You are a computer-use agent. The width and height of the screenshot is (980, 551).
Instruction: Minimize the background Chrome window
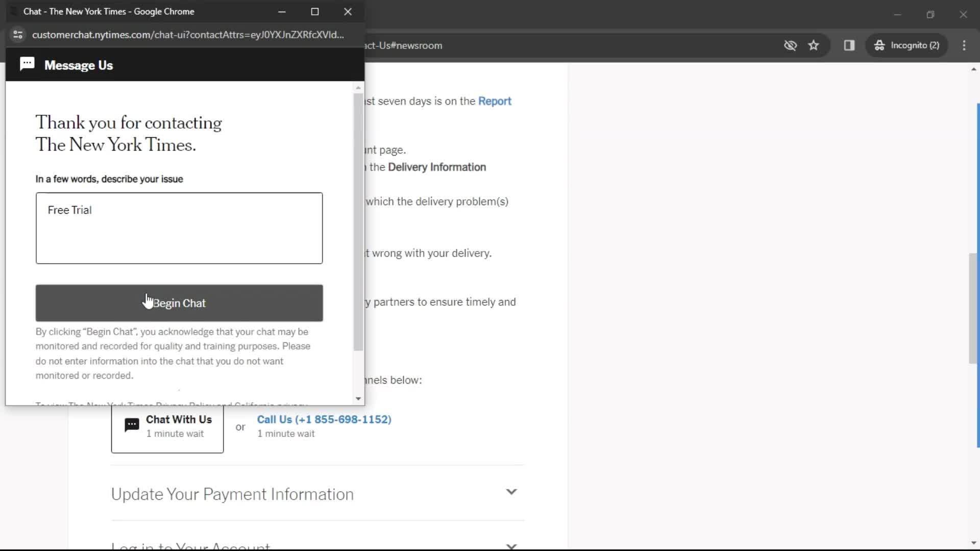pos(897,15)
